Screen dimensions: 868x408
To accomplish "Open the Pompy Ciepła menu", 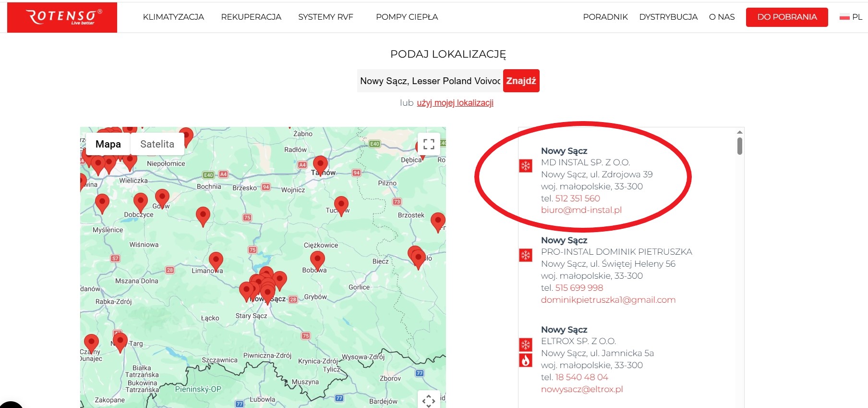I will [x=407, y=17].
